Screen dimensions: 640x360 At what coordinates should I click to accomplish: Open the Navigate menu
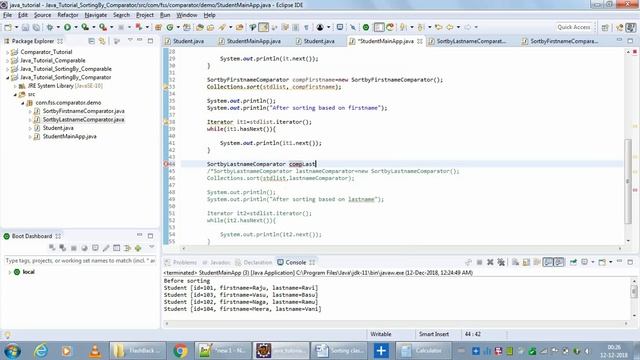click(x=96, y=15)
